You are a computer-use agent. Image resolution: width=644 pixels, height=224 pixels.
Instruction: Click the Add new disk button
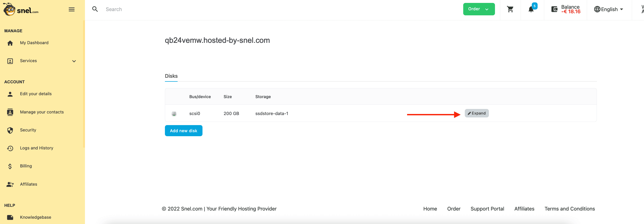click(183, 131)
